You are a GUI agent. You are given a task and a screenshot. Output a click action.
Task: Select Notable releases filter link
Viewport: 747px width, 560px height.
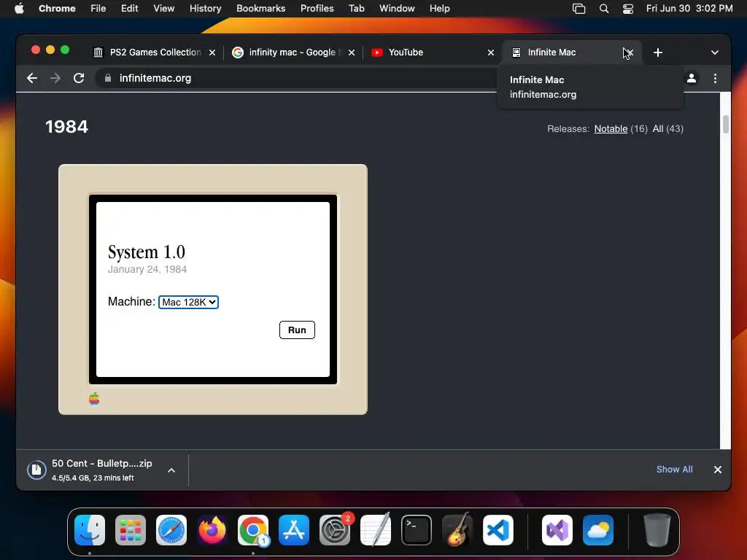[x=611, y=128]
